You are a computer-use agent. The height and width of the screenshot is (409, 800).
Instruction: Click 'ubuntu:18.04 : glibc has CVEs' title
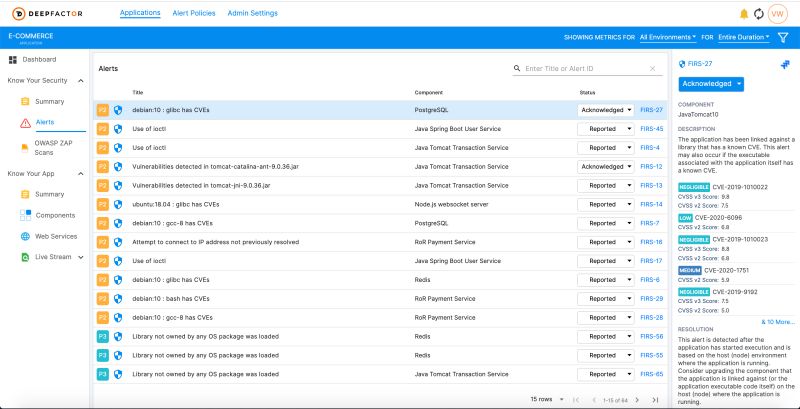pyautogui.click(x=176, y=204)
